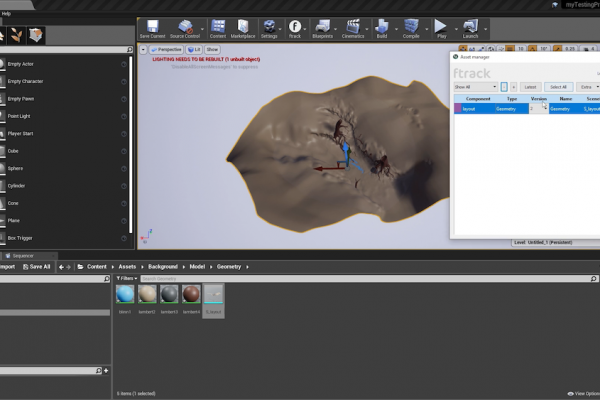The image size is (600, 400).
Task: Open the Show flags dropdown
Action: point(212,50)
